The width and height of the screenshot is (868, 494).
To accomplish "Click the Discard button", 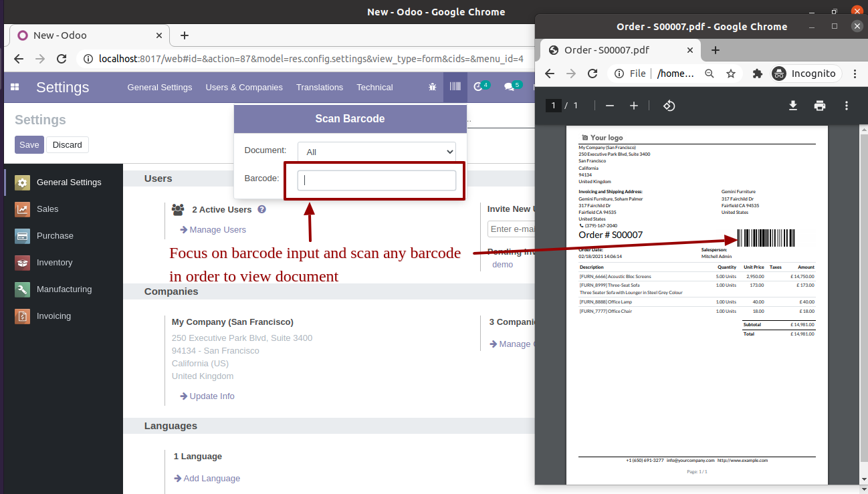I will coord(68,145).
